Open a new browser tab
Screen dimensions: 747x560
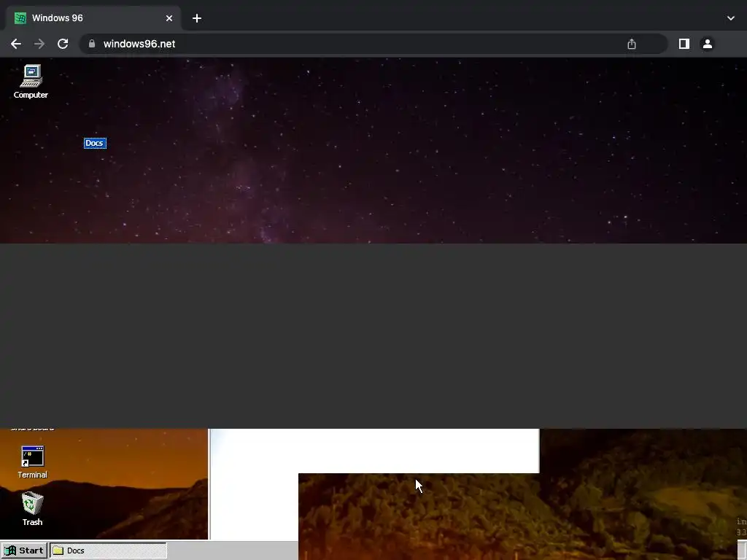click(x=197, y=18)
